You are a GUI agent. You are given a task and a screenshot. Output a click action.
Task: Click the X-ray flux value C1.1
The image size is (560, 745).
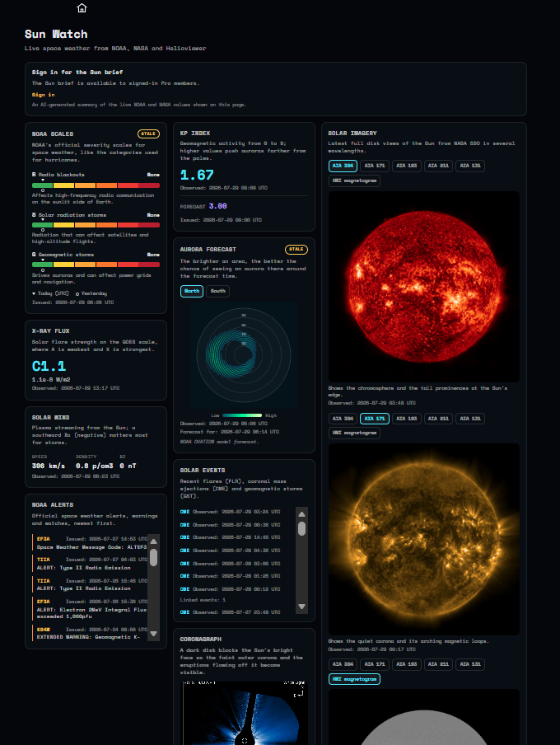point(49,367)
